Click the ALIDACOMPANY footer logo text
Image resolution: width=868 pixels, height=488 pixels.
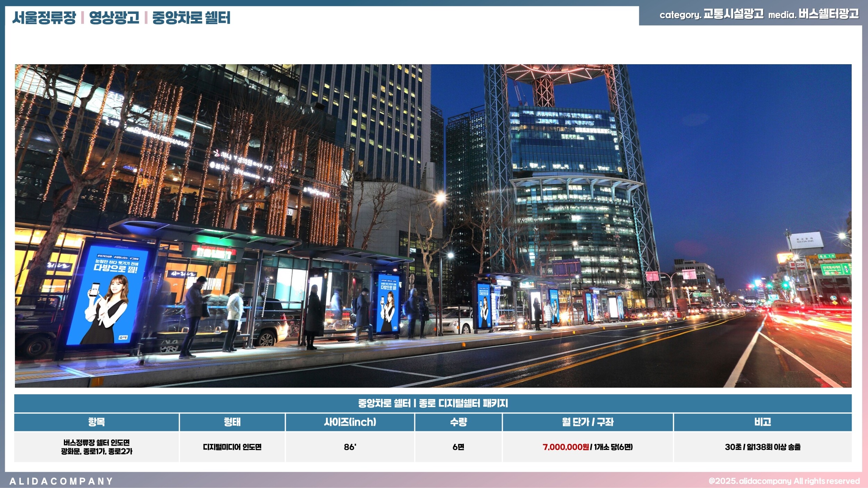61,481
